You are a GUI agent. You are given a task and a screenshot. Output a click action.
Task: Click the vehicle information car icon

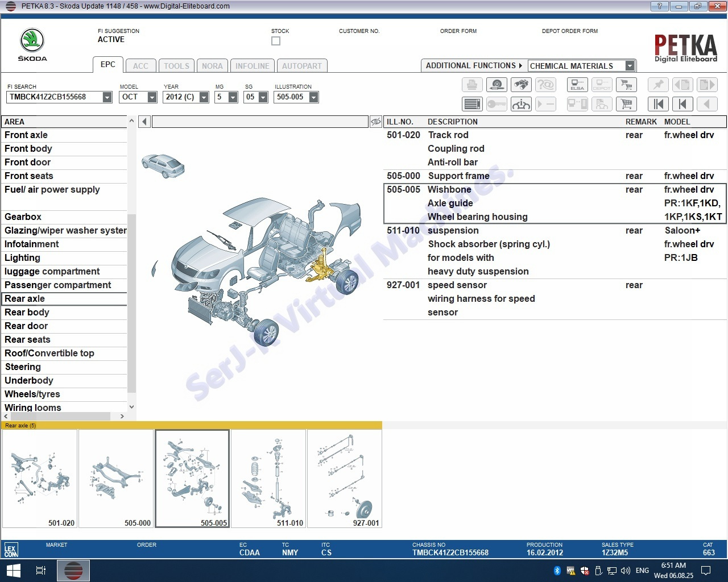pyautogui.click(x=521, y=104)
